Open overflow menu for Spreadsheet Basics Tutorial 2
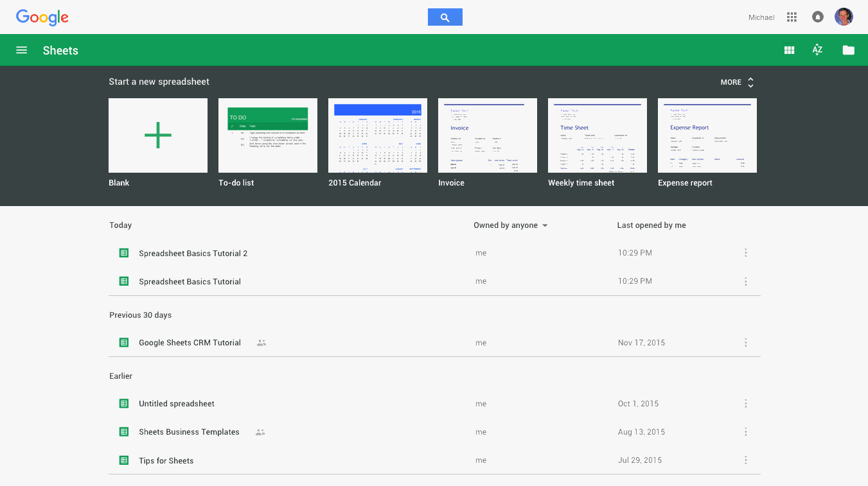Viewport: 868px width, 486px height. (745, 253)
